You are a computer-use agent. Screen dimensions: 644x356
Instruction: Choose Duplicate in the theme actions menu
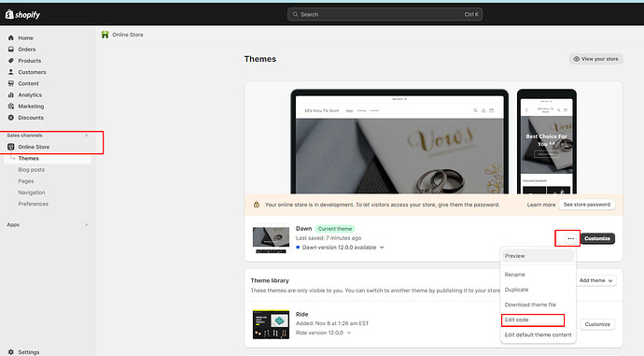pyautogui.click(x=516, y=290)
